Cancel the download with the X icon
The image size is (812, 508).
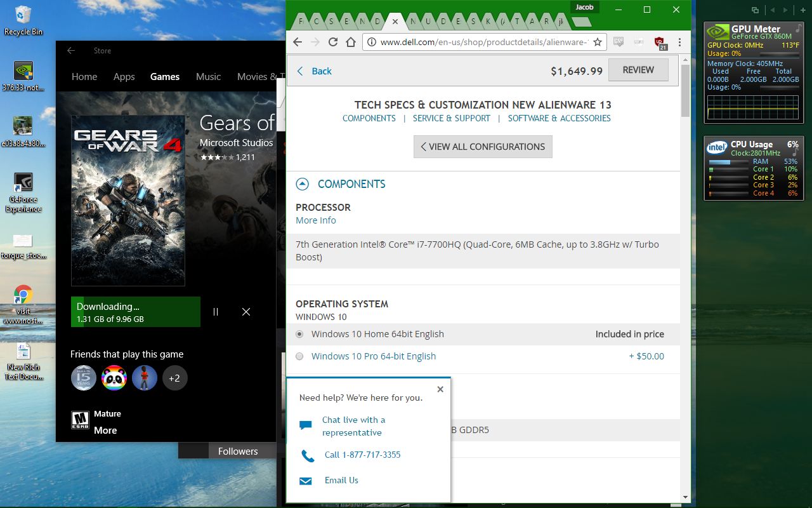[246, 312]
